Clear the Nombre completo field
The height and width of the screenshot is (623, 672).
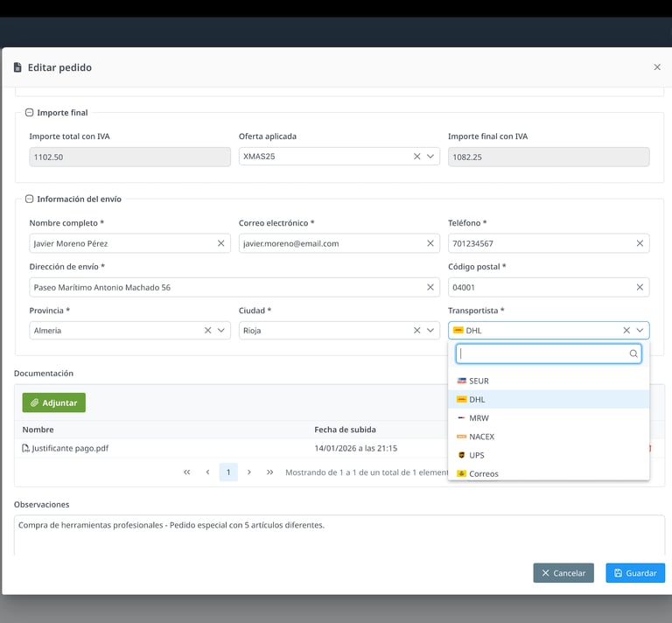point(220,243)
